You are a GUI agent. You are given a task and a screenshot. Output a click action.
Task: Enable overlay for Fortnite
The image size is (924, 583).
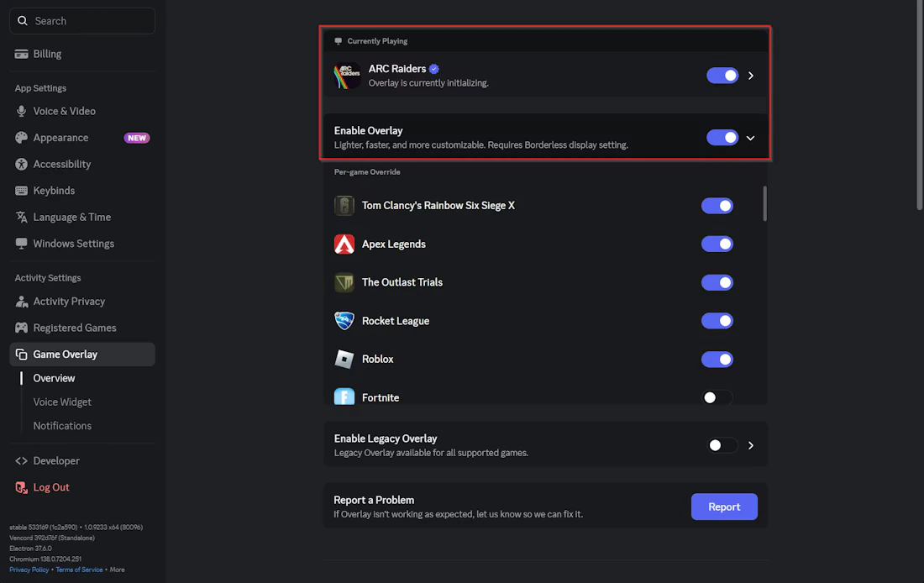[717, 397]
